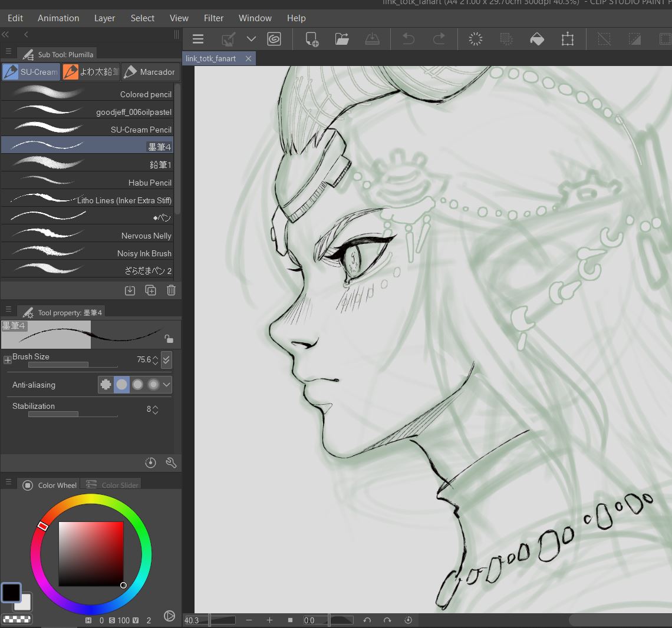This screenshot has width=672, height=628.
Task: Create a new canvas with the New icon
Action: click(312, 39)
